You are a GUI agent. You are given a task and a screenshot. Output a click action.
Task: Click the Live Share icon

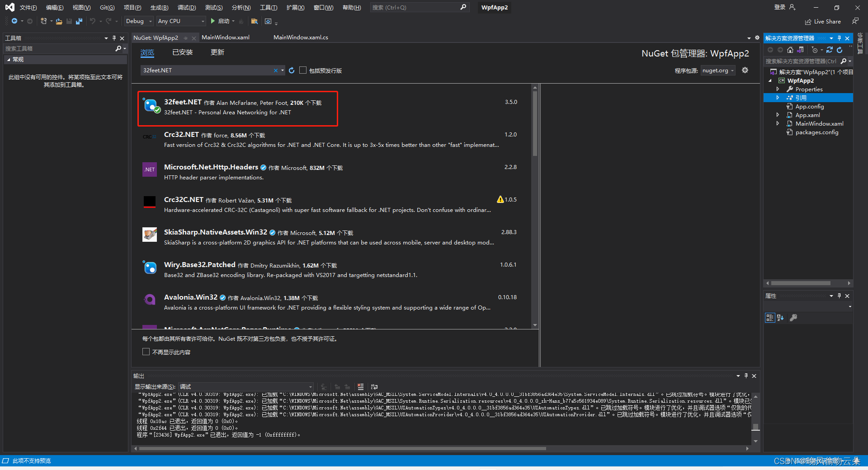tap(808, 22)
